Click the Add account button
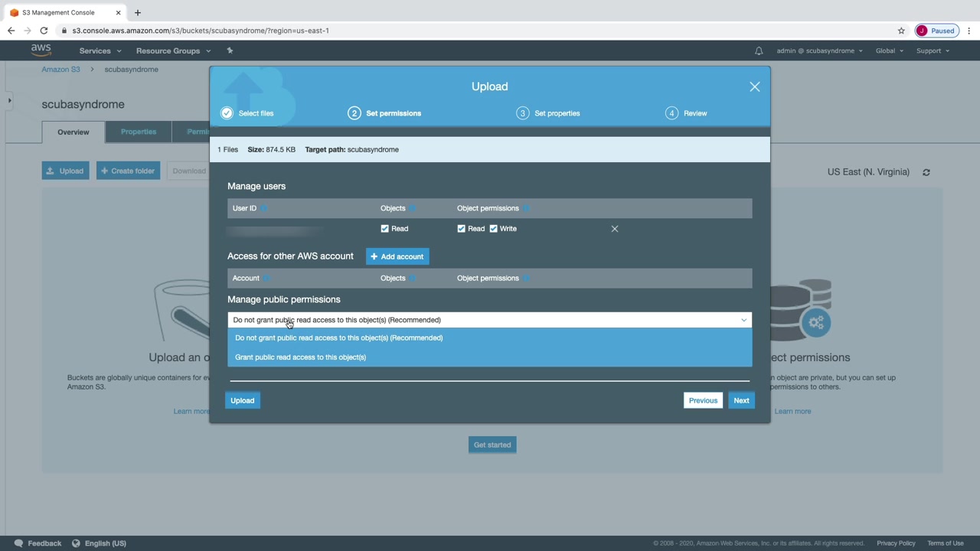This screenshot has width=980, height=551. click(x=397, y=256)
